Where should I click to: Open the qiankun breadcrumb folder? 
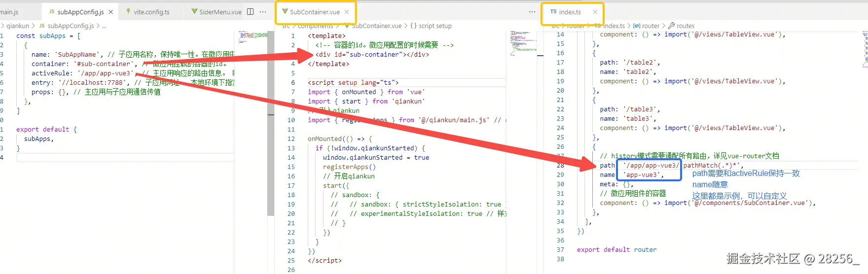point(18,26)
